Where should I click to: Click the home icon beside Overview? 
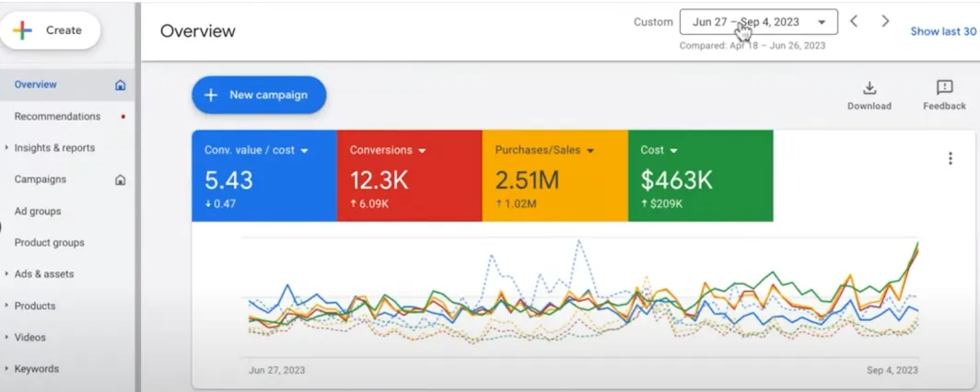120,85
